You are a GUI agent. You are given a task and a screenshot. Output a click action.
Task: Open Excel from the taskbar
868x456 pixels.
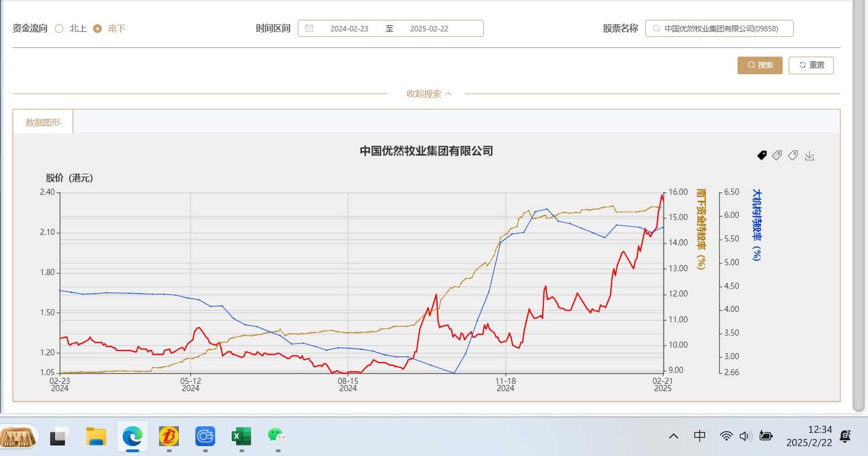pyautogui.click(x=241, y=437)
